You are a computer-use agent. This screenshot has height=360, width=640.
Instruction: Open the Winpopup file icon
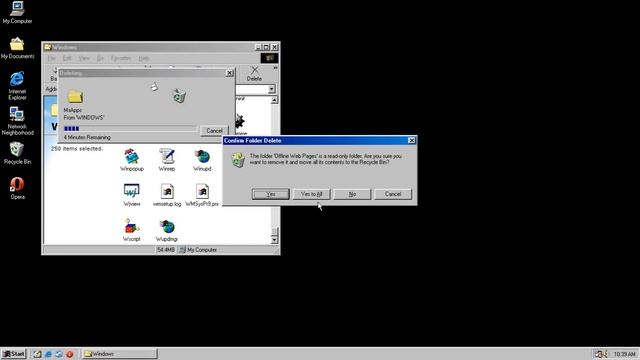click(x=131, y=157)
